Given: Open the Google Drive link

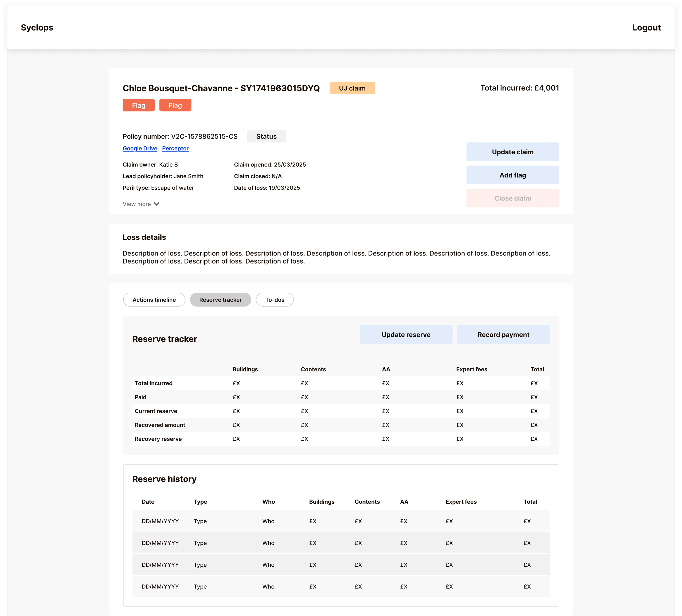Looking at the screenshot, I should [140, 148].
